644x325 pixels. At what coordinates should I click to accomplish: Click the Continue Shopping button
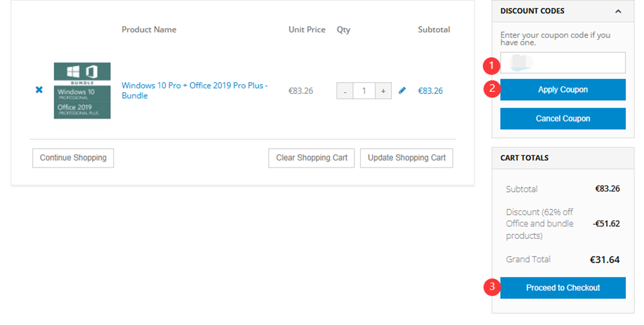[x=73, y=158]
